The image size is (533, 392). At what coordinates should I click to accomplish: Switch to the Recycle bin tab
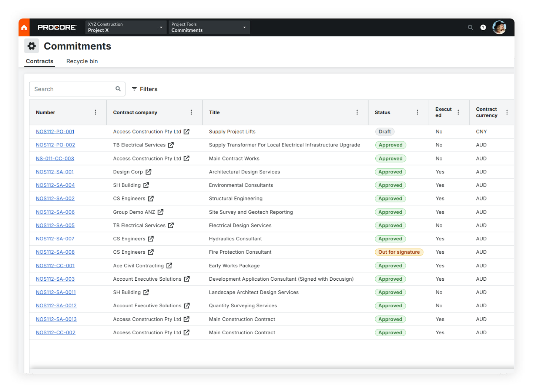82,61
